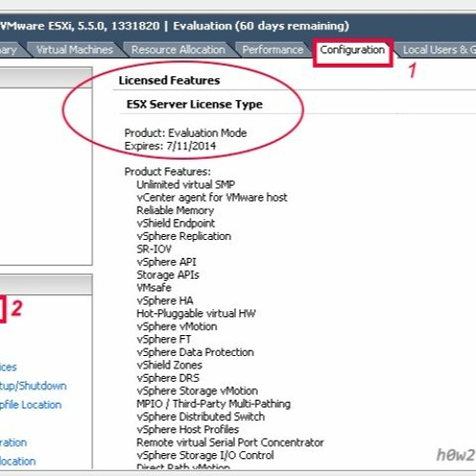476x476 pixels.
Task: Click the vSphere Data Protection entry
Action: click(x=195, y=352)
